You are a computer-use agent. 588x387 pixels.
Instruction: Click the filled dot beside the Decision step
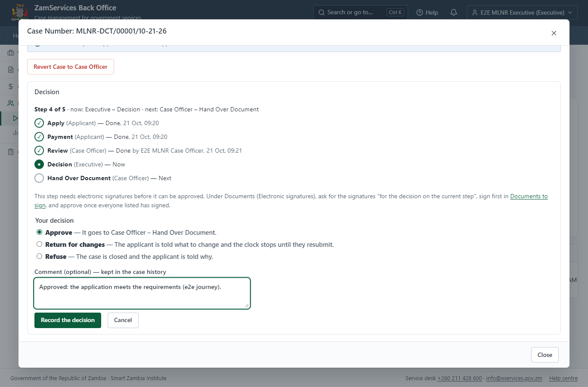pos(39,164)
